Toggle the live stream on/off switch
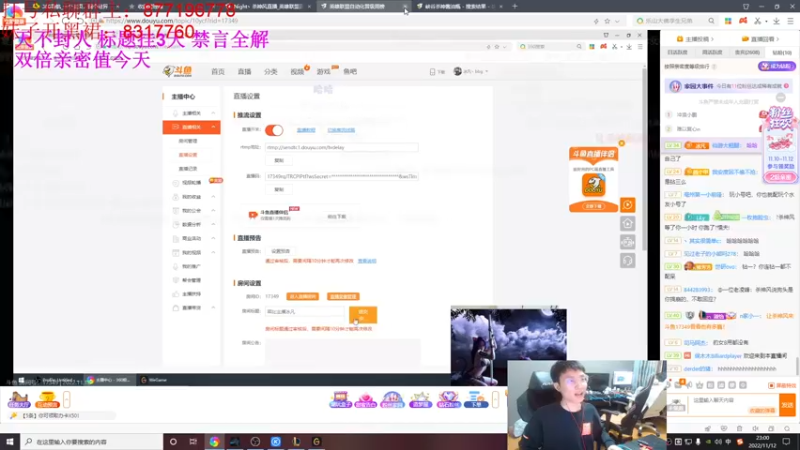The image size is (800, 450). [274, 130]
